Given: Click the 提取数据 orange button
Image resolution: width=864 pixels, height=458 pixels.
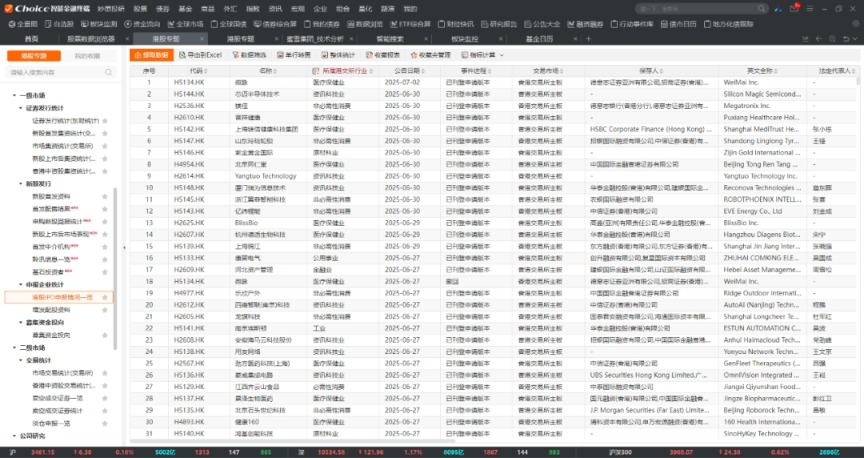Looking at the screenshot, I should coord(152,55).
